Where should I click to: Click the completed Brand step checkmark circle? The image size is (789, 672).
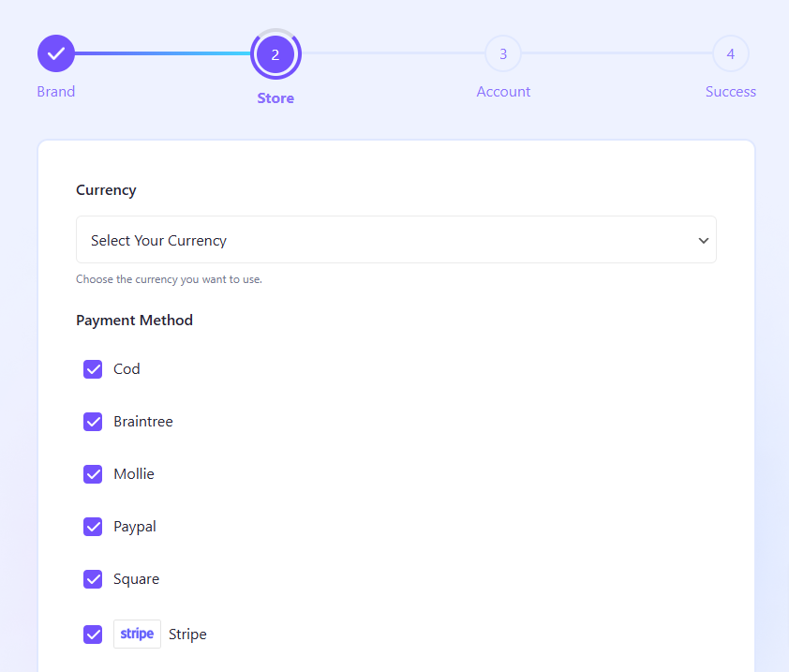point(56,53)
